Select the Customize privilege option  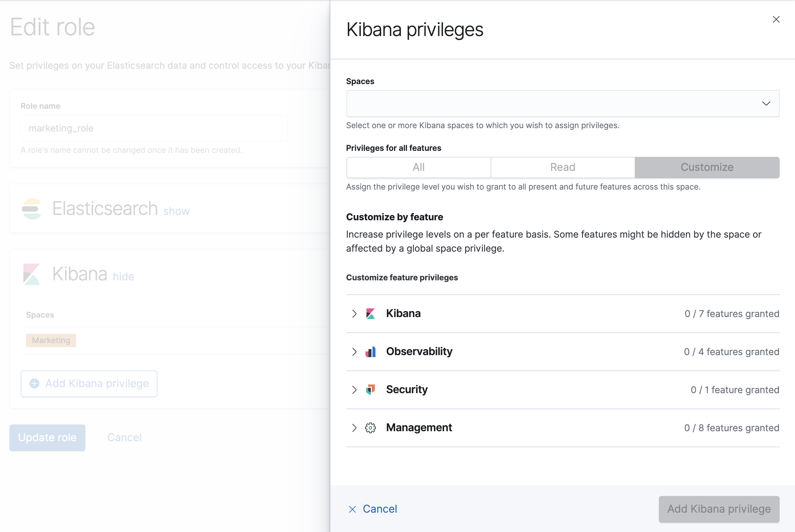click(707, 167)
